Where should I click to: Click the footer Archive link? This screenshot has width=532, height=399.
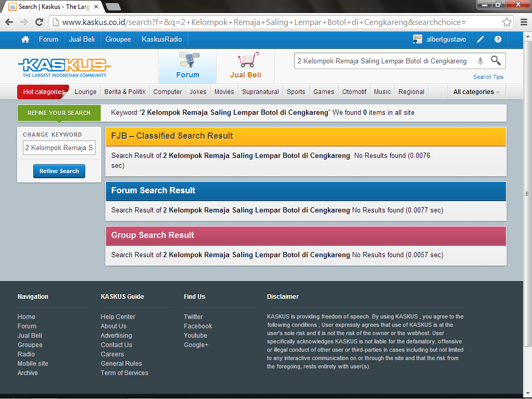click(x=28, y=373)
